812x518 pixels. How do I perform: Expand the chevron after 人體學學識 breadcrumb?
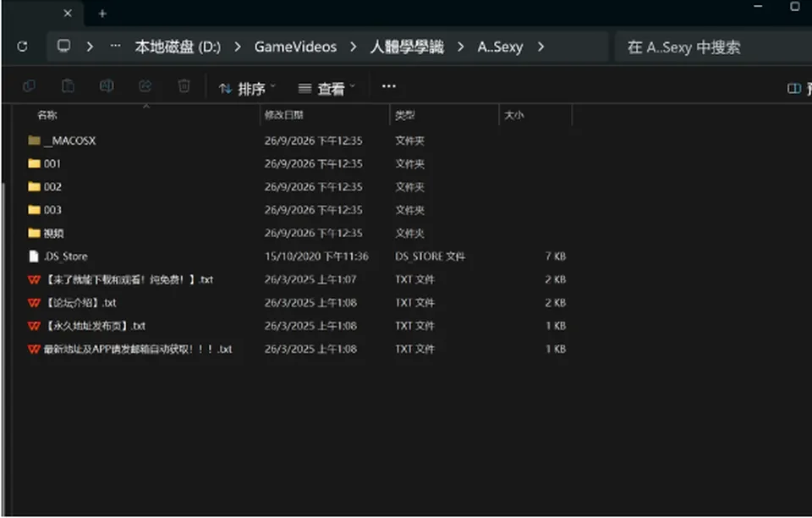point(460,47)
